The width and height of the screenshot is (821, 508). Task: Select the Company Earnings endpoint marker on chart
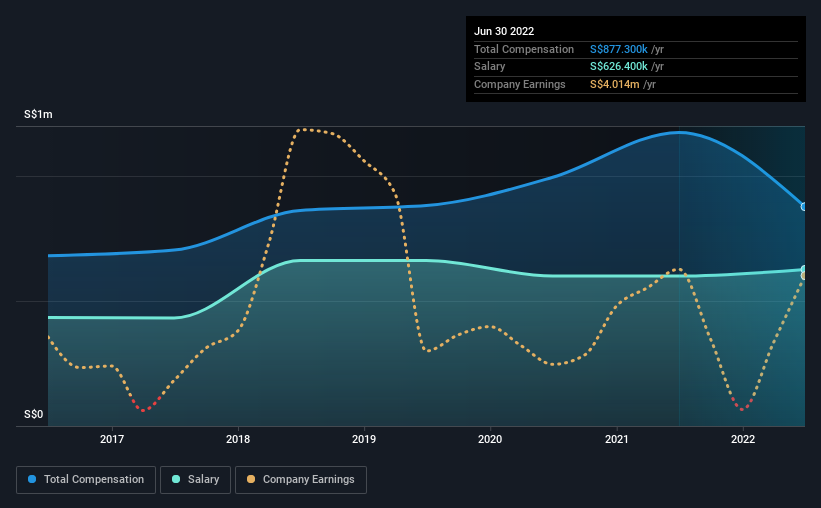coord(804,276)
